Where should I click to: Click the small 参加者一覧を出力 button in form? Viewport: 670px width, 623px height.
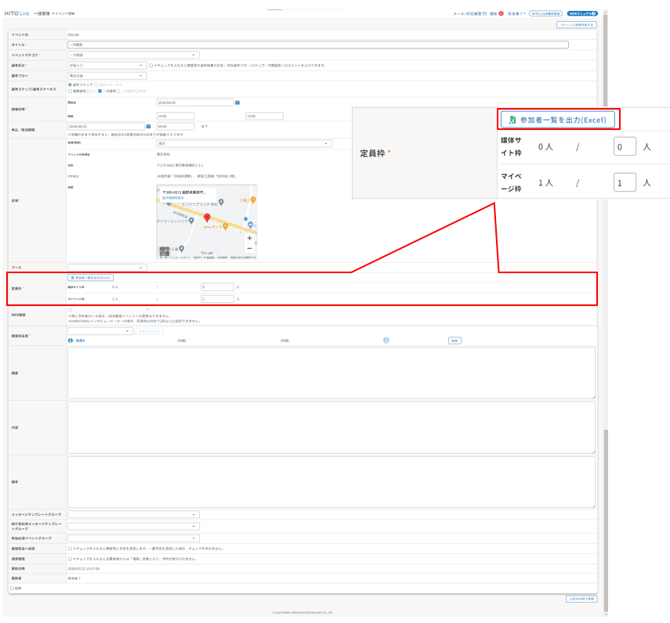90,277
